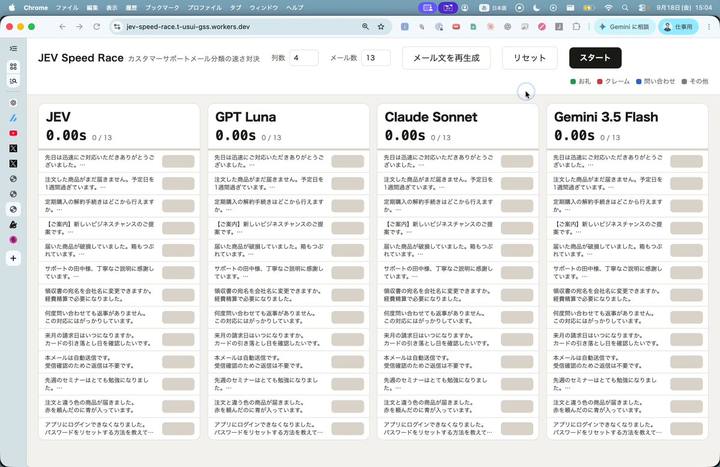
Task: Open the 日本語 input source menu
Action: (493, 7)
